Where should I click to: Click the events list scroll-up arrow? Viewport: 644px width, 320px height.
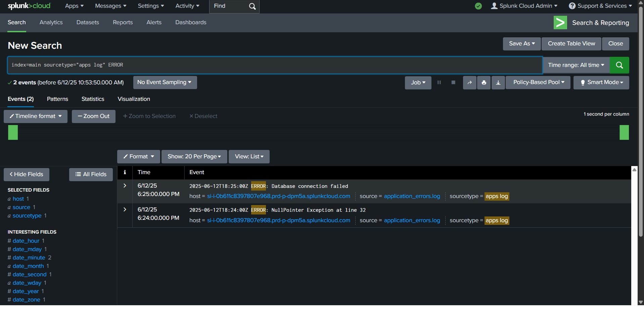(634, 169)
